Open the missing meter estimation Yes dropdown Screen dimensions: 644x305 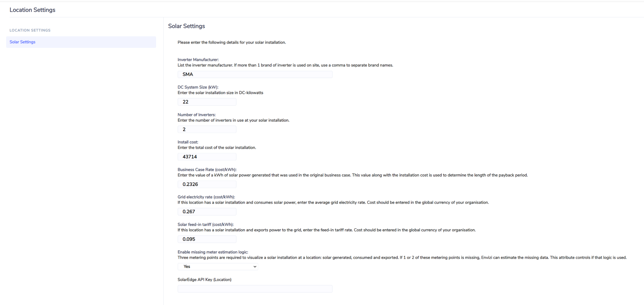(x=218, y=267)
